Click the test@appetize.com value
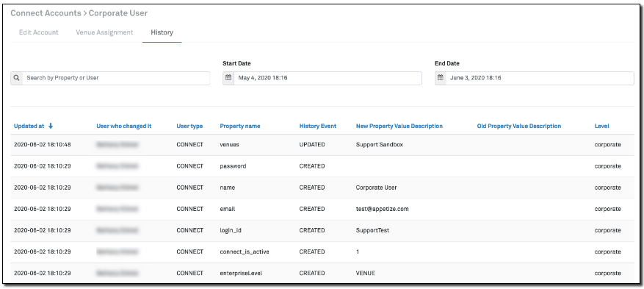 (383, 209)
